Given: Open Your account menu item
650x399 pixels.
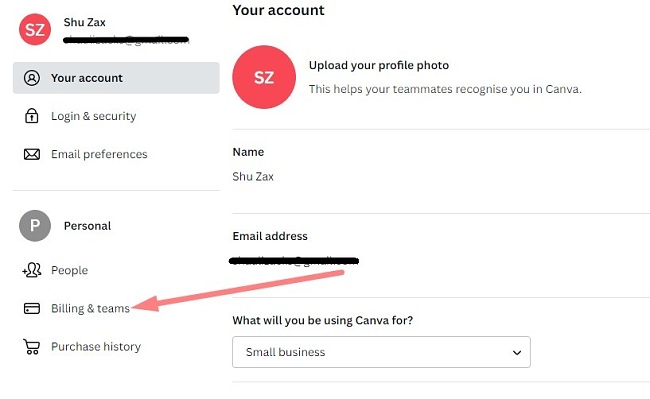Looking at the screenshot, I should point(116,78).
